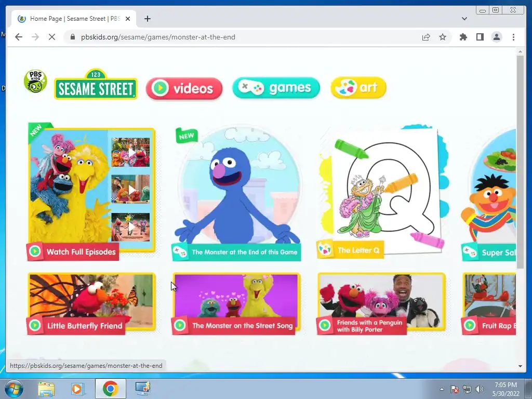Click play icon on Fruit Rap label
Viewport: 532px width, 399px height.
pos(470,325)
